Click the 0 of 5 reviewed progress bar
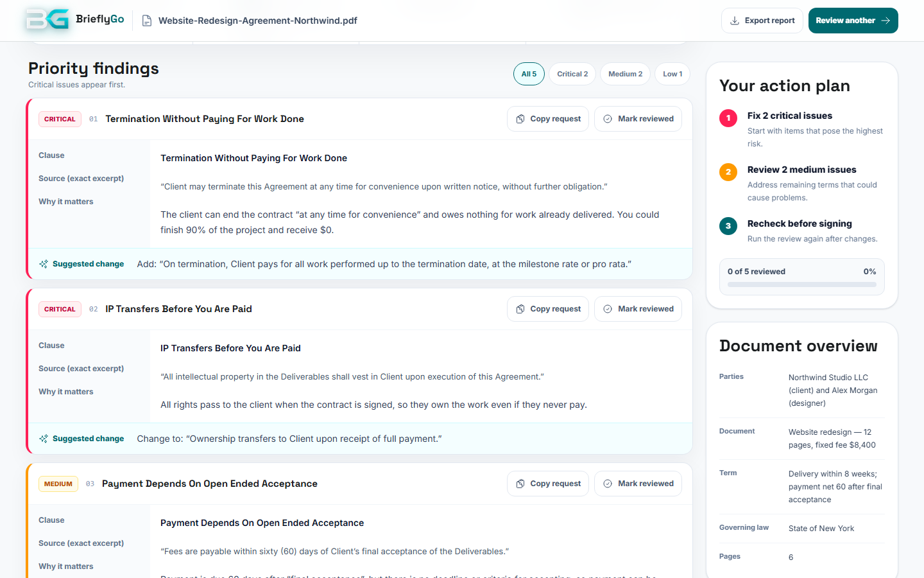Viewport: 924px width, 578px height. click(802, 285)
